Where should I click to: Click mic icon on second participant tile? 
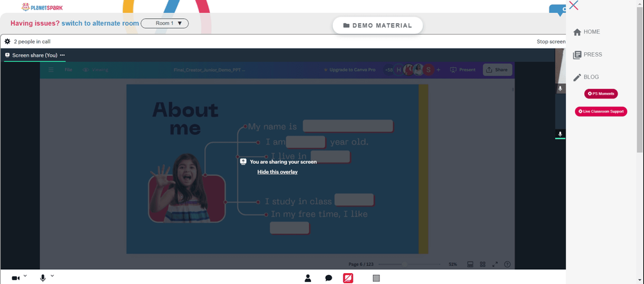tap(560, 134)
